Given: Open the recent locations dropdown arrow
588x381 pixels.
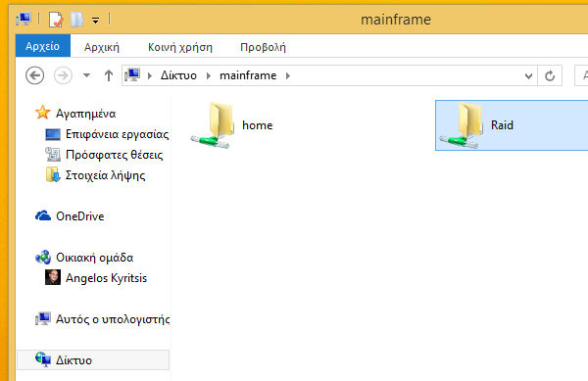Looking at the screenshot, I should pos(86,75).
